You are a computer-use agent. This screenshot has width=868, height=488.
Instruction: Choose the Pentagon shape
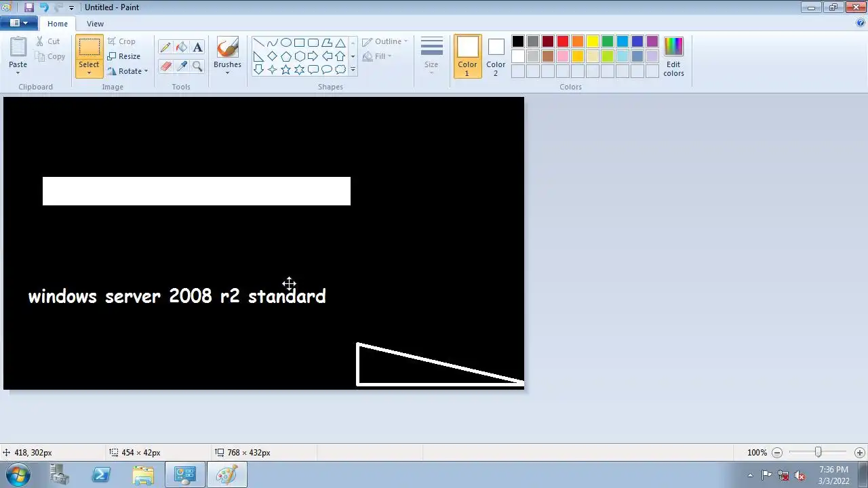pyautogui.click(x=285, y=56)
